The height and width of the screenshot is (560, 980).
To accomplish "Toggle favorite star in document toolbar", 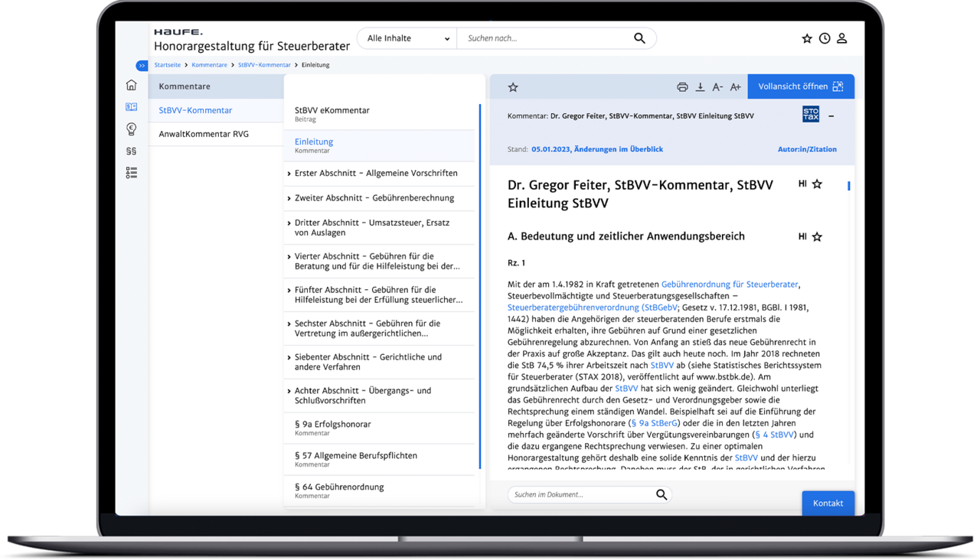I will pyautogui.click(x=513, y=87).
